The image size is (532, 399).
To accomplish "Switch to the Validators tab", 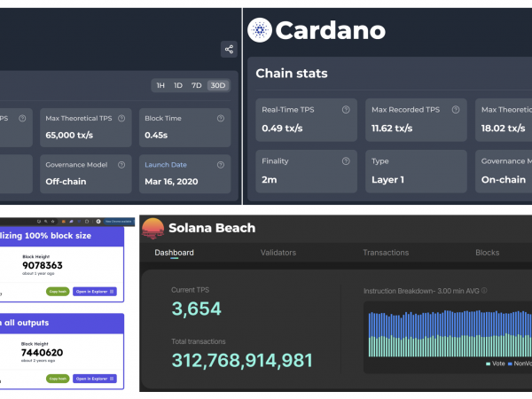I will coord(278,253).
